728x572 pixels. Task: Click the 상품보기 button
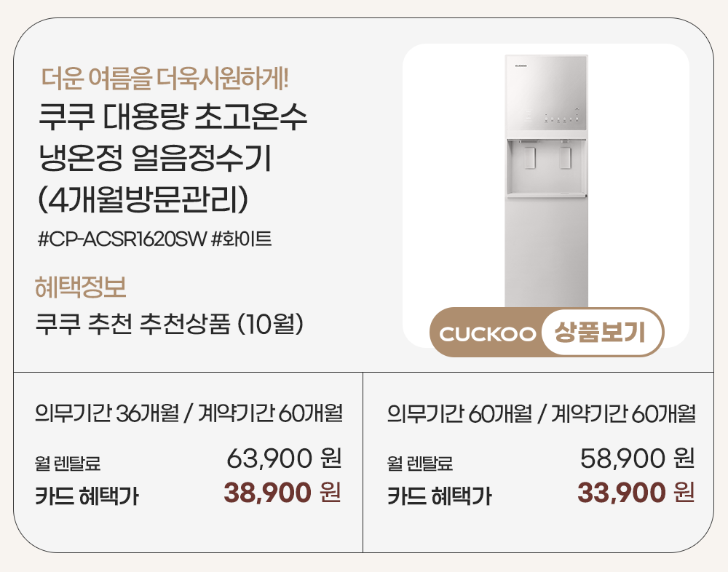click(x=601, y=333)
